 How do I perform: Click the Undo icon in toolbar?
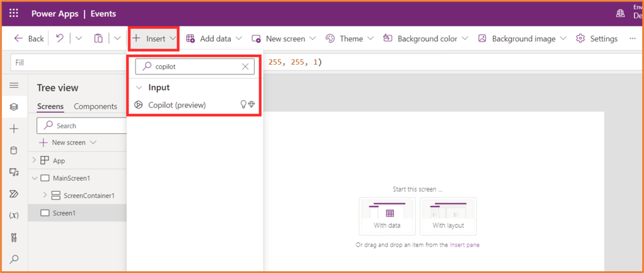(59, 38)
